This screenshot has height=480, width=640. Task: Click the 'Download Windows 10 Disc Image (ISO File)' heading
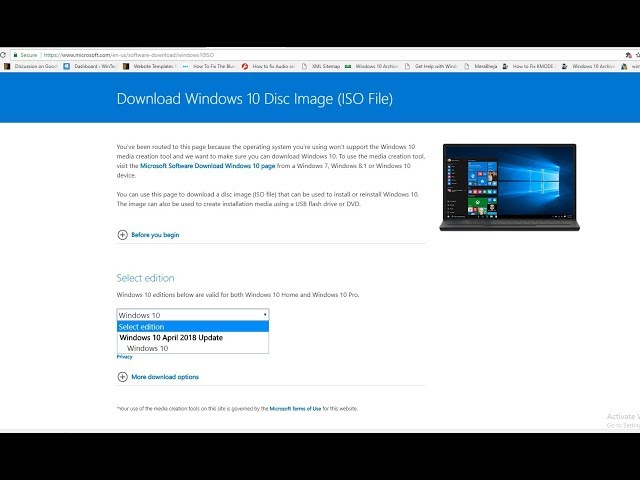tap(255, 99)
